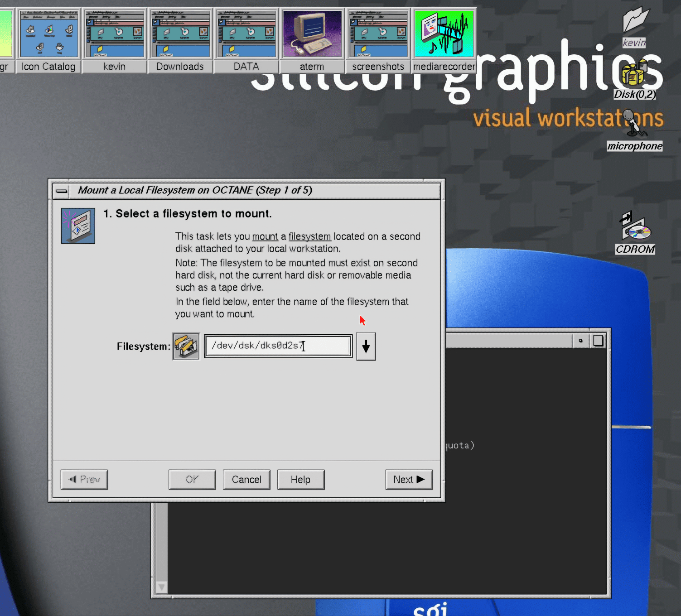The width and height of the screenshot is (681, 616).
Task: Follow the 'mount' glossary link
Action: coord(265,236)
